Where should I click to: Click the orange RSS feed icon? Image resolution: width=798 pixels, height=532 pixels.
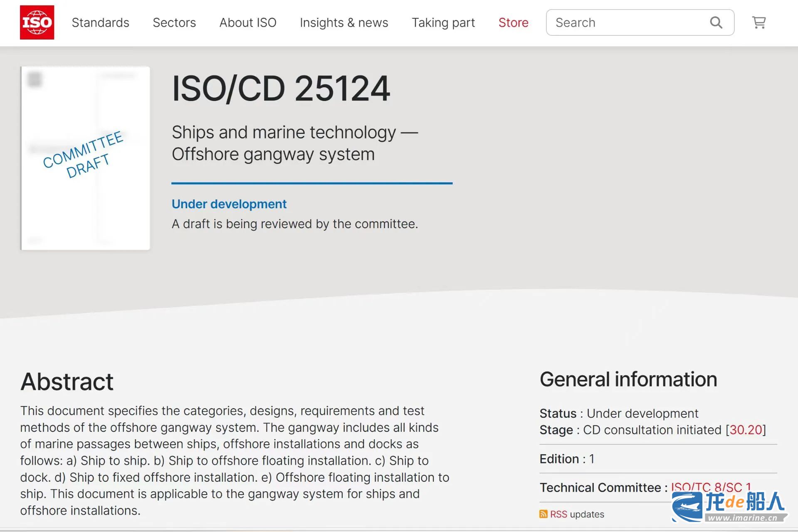point(543,514)
